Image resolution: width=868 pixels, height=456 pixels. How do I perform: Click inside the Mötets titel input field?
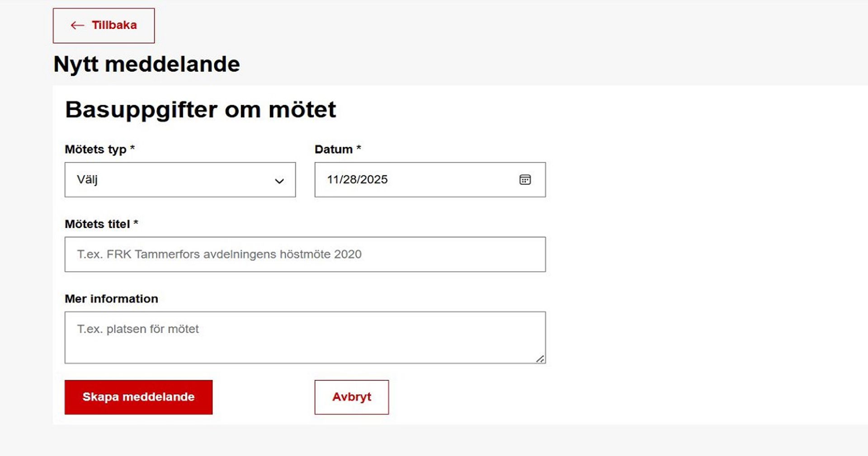tap(305, 254)
